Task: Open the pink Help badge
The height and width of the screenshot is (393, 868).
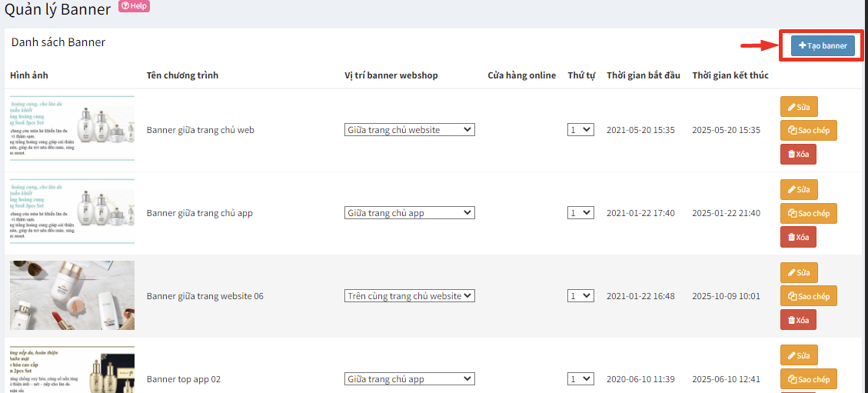Action: click(x=134, y=6)
